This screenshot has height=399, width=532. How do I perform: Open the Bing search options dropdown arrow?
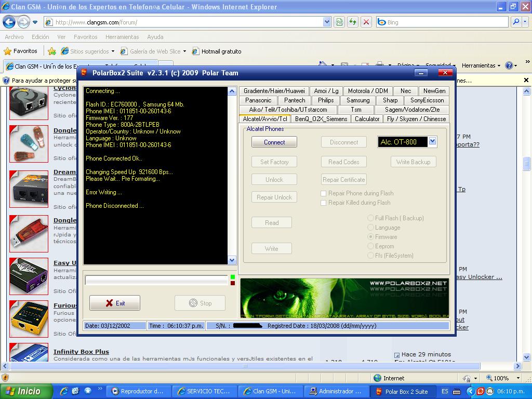point(525,22)
